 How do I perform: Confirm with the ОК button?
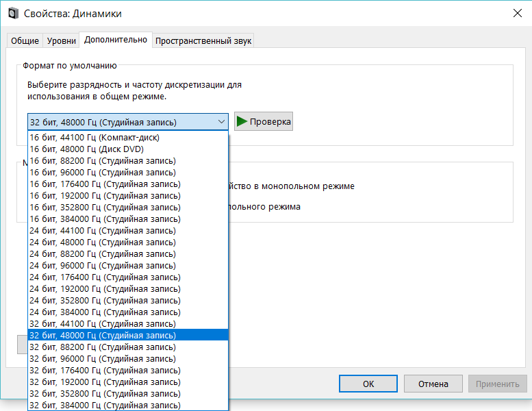click(368, 384)
